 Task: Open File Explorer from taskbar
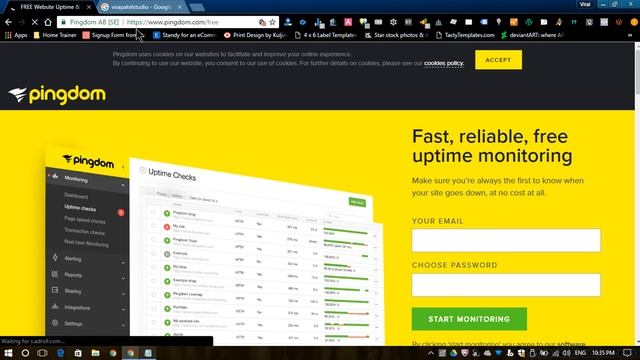pyautogui.click(x=96, y=353)
